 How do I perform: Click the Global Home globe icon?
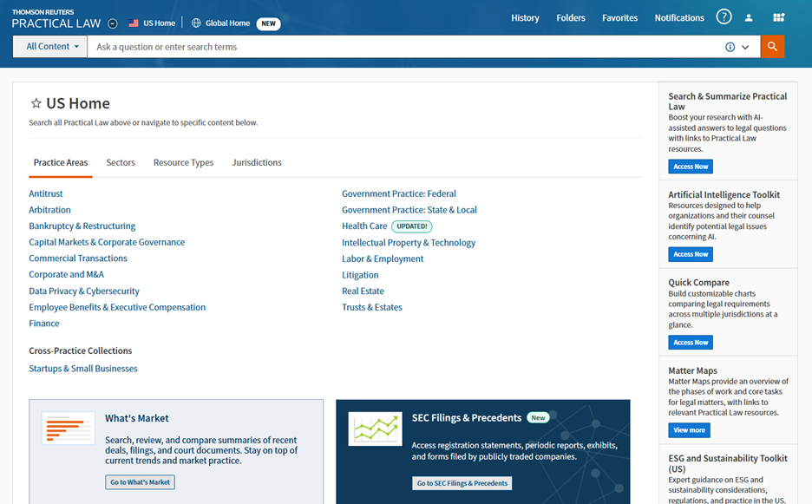click(x=196, y=23)
